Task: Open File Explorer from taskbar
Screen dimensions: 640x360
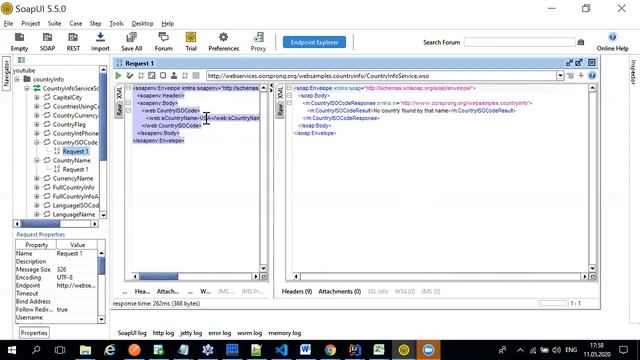Action: tap(85, 350)
